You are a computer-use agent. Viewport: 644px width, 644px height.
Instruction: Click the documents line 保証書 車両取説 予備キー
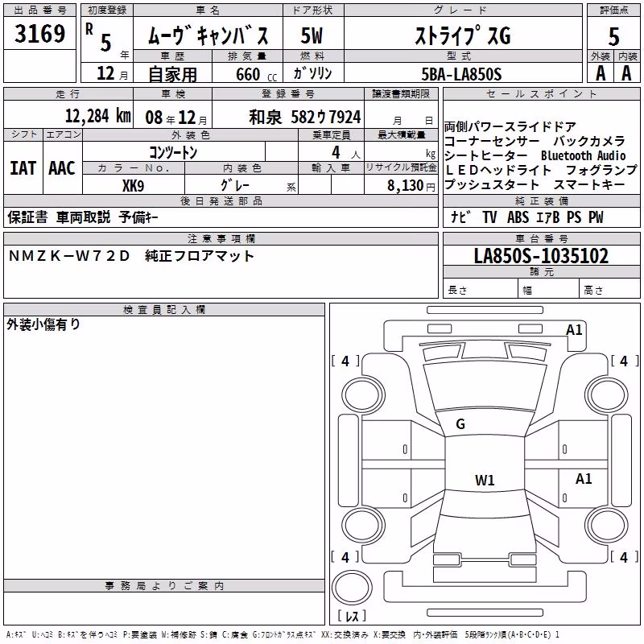[x=83, y=217]
